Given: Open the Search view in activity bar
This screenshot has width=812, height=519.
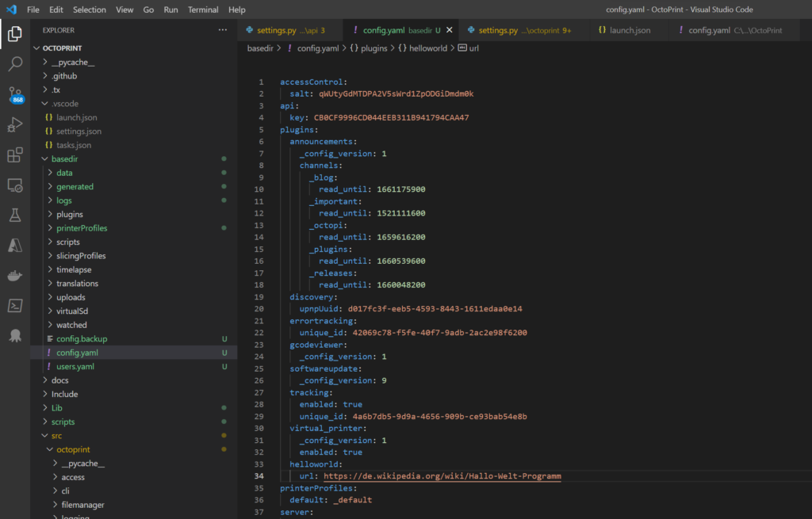Looking at the screenshot, I should pos(15,64).
